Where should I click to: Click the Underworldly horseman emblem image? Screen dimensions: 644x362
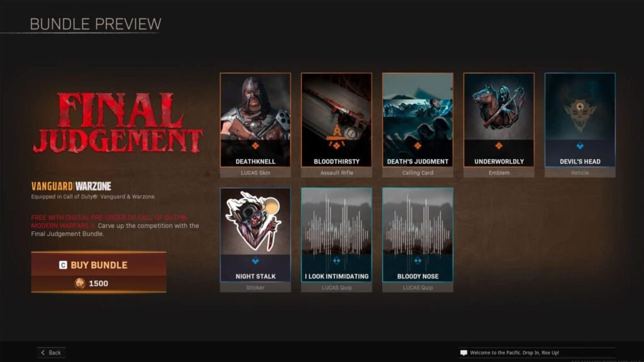coord(499,107)
